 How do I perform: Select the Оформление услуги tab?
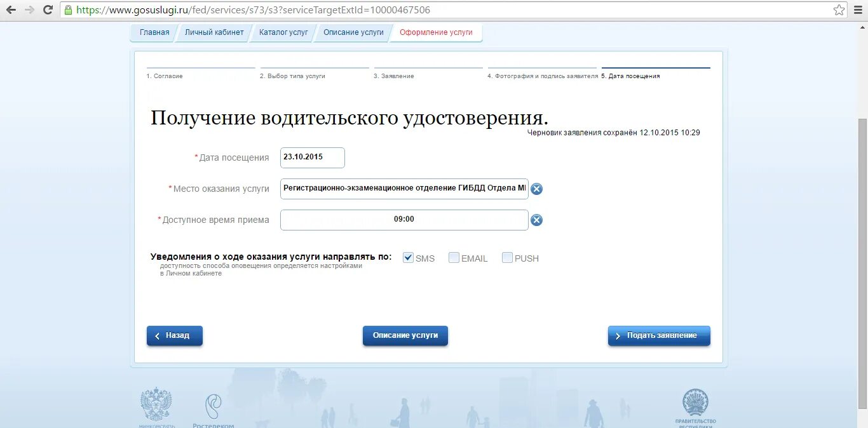point(435,32)
